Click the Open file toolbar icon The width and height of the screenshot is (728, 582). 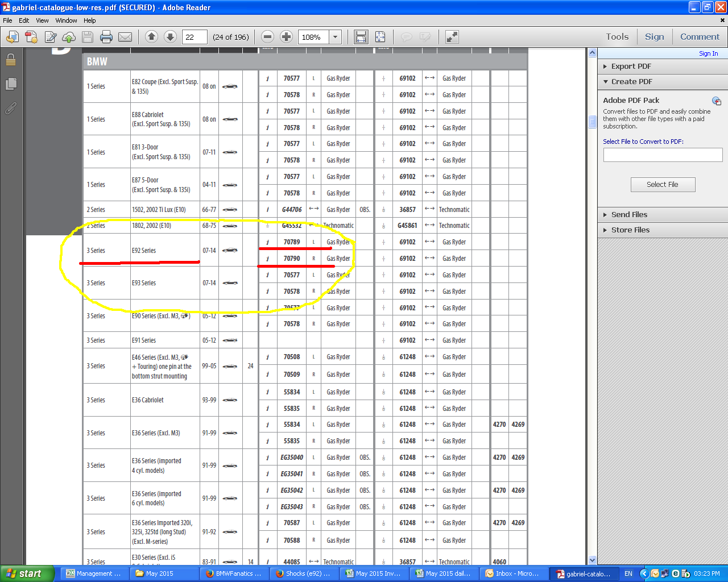click(12, 37)
